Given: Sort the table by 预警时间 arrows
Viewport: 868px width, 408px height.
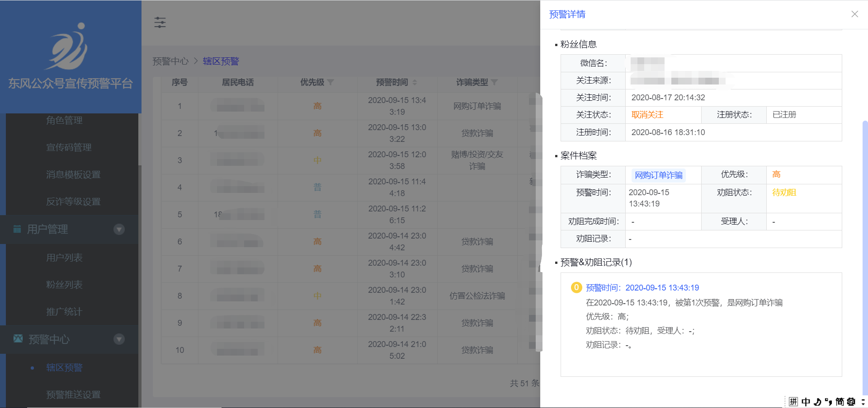Looking at the screenshot, I should 415,82.
